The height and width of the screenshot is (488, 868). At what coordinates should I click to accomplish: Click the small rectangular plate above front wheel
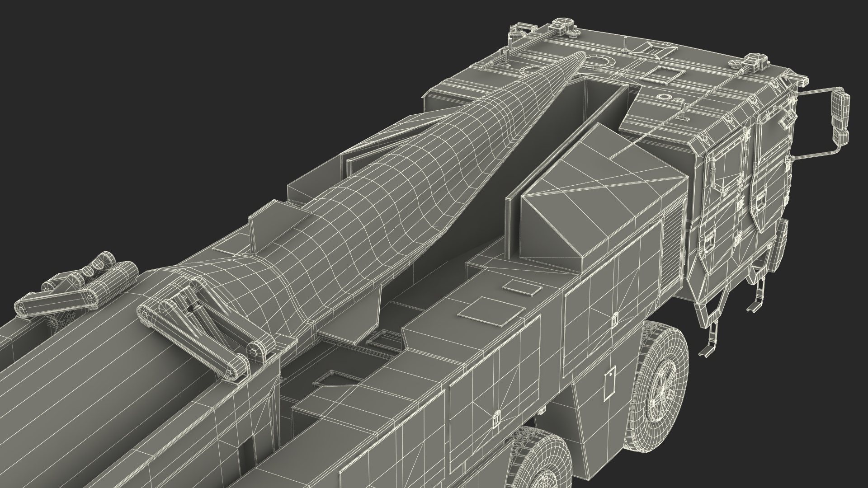coord(610,383)
